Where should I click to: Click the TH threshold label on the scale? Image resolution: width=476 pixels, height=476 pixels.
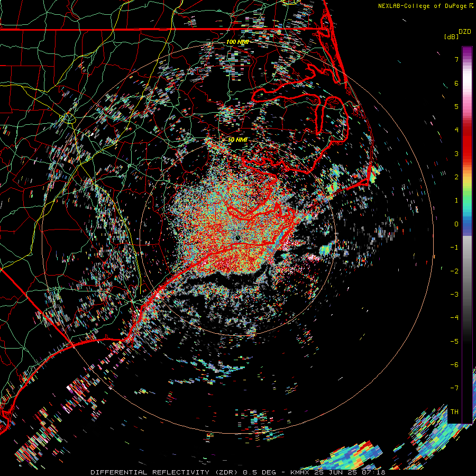(454, 412)
